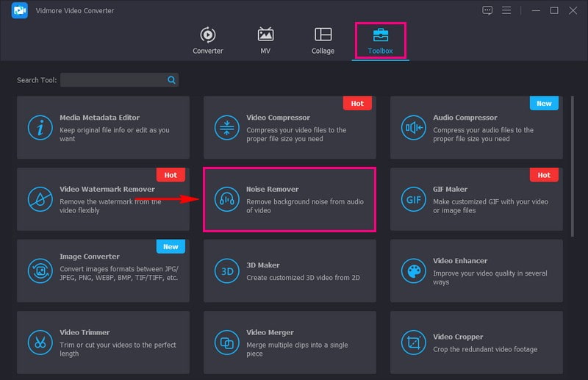Click the Video Trimmer scissors icon

click(40, 342)
